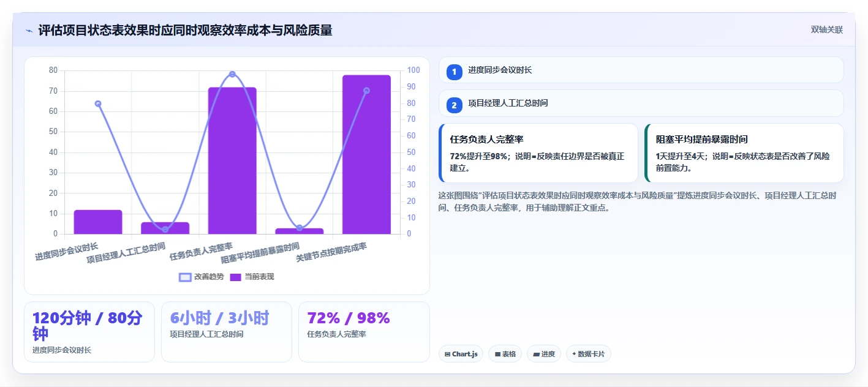Click the 阻塞平均提前暴露时间 x-axis label
Image resolution: width=868 pixels, height=387 pixels.
[260, 253]
